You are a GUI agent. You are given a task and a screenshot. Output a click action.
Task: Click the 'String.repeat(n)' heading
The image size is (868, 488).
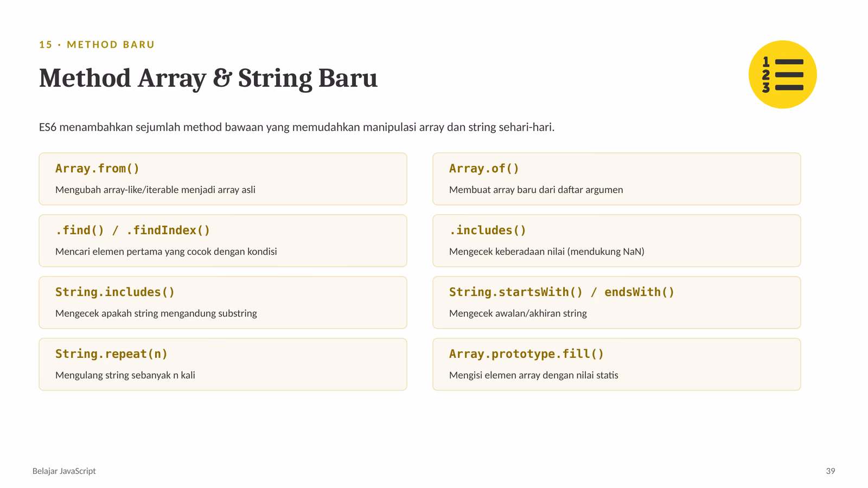[112, 354]
